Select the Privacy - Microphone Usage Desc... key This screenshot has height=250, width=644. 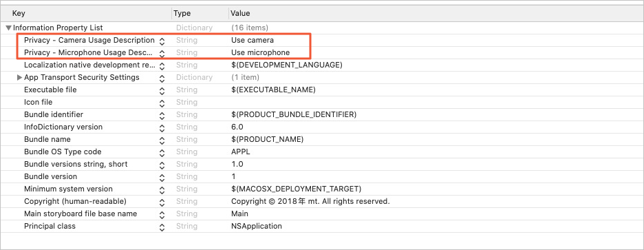pos(88,52)
